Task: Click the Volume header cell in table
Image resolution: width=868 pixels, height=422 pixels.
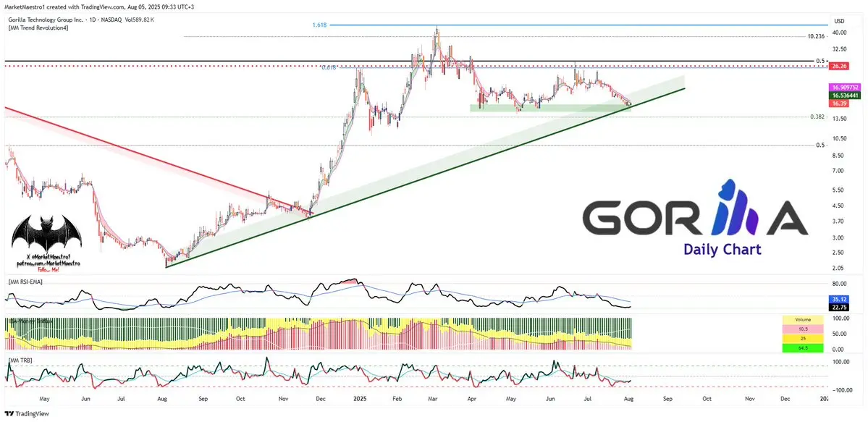Action: click(x=803, y=319)
